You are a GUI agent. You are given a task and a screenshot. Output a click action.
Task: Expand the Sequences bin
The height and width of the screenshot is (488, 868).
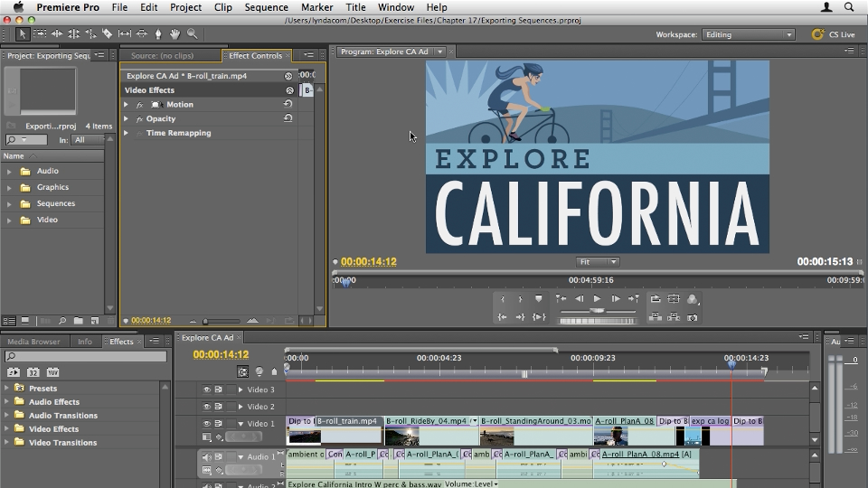[9, 204]
